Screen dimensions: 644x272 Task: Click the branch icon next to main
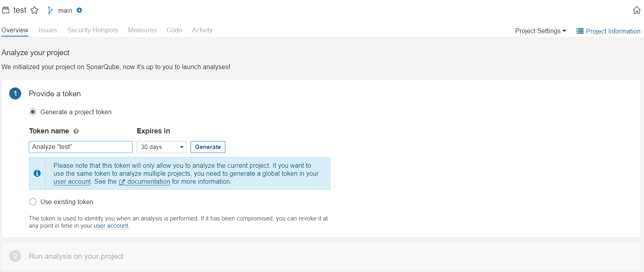[x=50, y=10]
